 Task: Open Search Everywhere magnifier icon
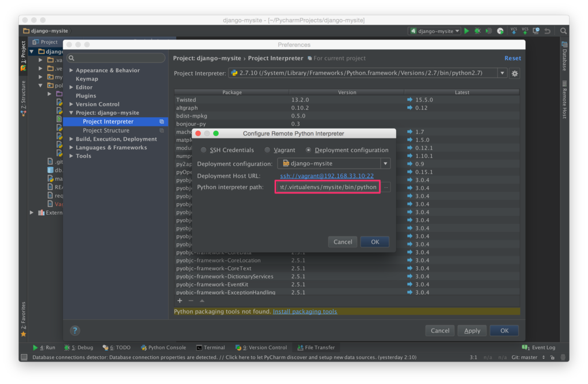563,31
